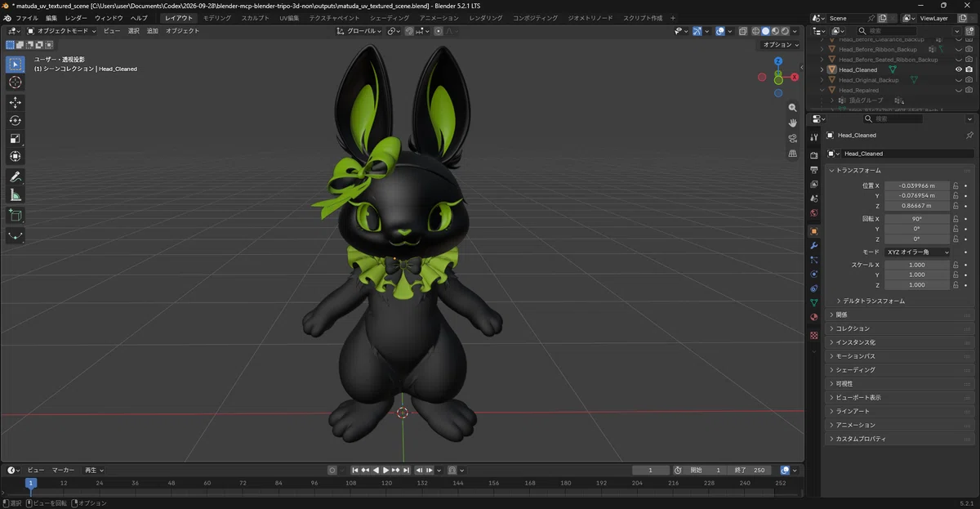Jump to the last frame of animation
Viewport: 980px width, 509px height.
[406, 471]
